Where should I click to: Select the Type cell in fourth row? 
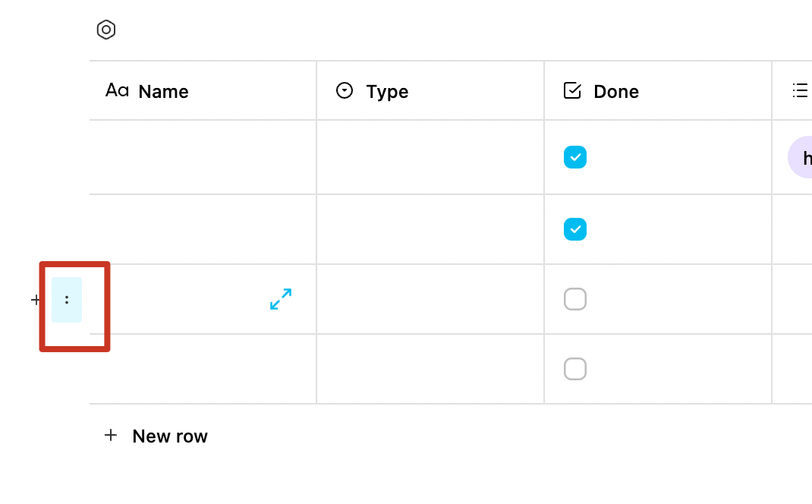[x=430, y=369]
